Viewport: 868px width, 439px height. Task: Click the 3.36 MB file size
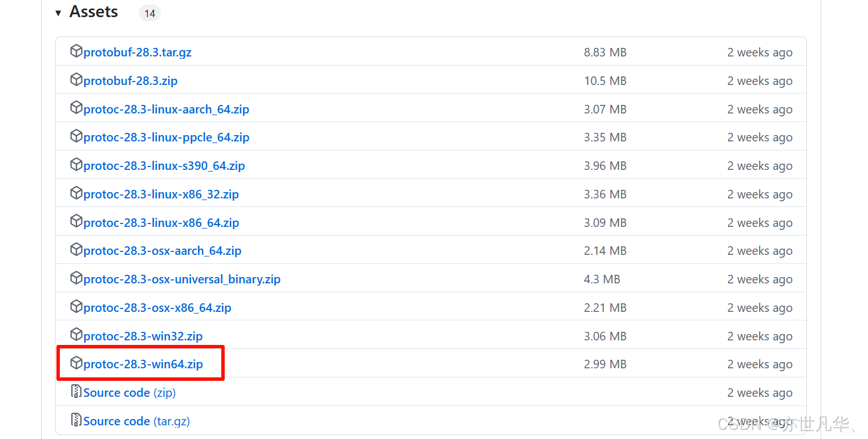tap(605, 194)
